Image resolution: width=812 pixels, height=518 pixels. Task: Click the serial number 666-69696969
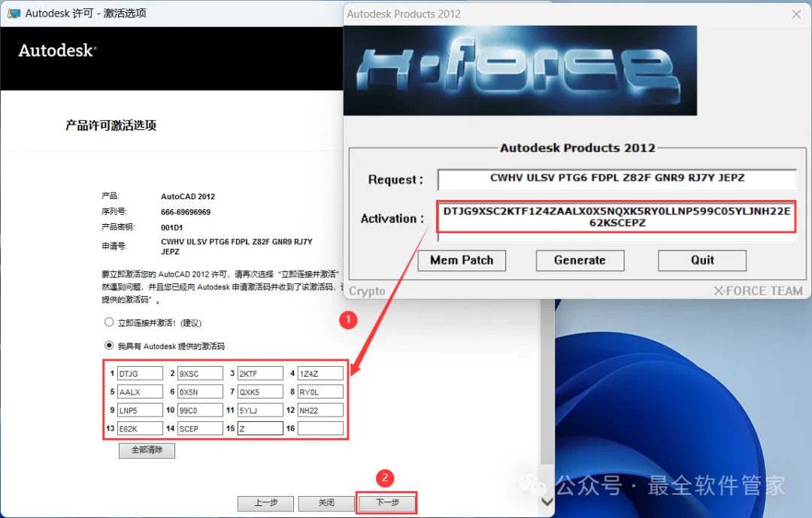(x=186, y=212)
